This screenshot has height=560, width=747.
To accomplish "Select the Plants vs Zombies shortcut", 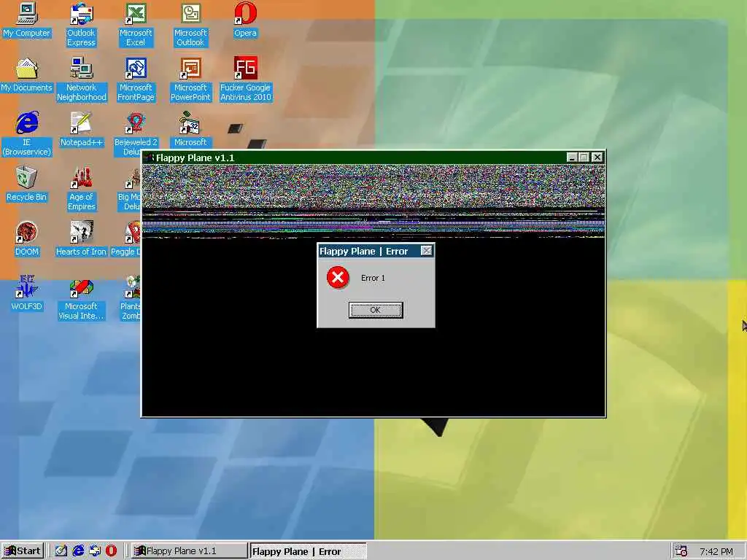I will [131, 298].
